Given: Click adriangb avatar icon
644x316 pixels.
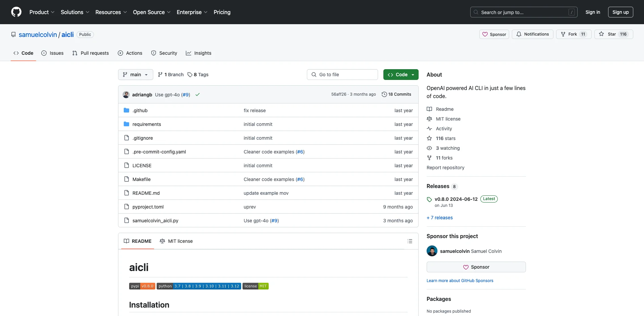Looking at the screenshot, I should [126, 95].
